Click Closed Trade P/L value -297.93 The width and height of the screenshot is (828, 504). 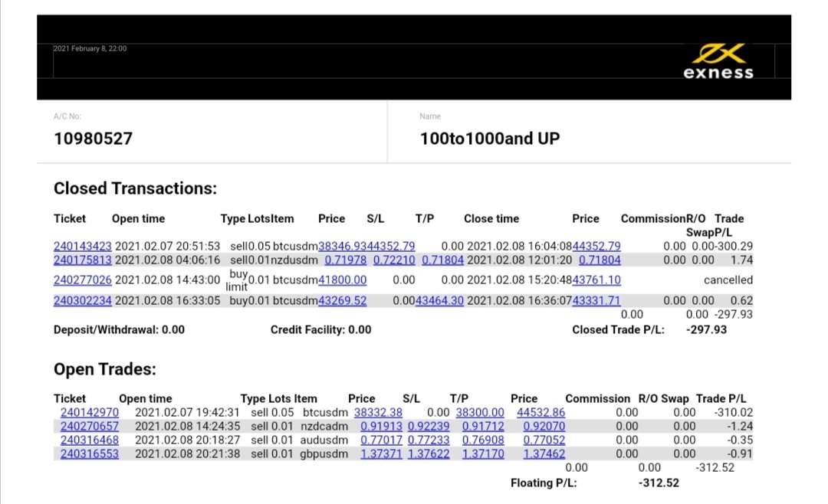[x=707, y=329]
